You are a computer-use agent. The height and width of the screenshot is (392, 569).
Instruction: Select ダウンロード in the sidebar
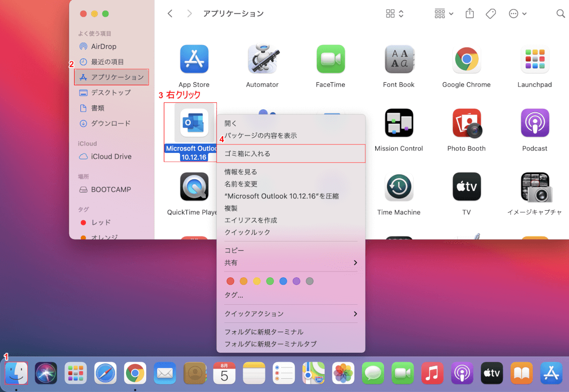coord(112,123)
